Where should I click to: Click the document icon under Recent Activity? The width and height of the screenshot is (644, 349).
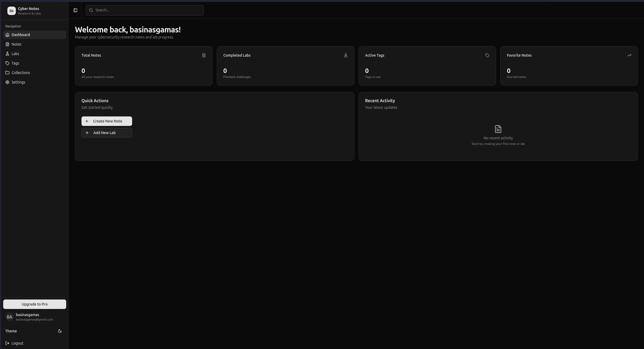pyautogui.click(x=498, y=129)
